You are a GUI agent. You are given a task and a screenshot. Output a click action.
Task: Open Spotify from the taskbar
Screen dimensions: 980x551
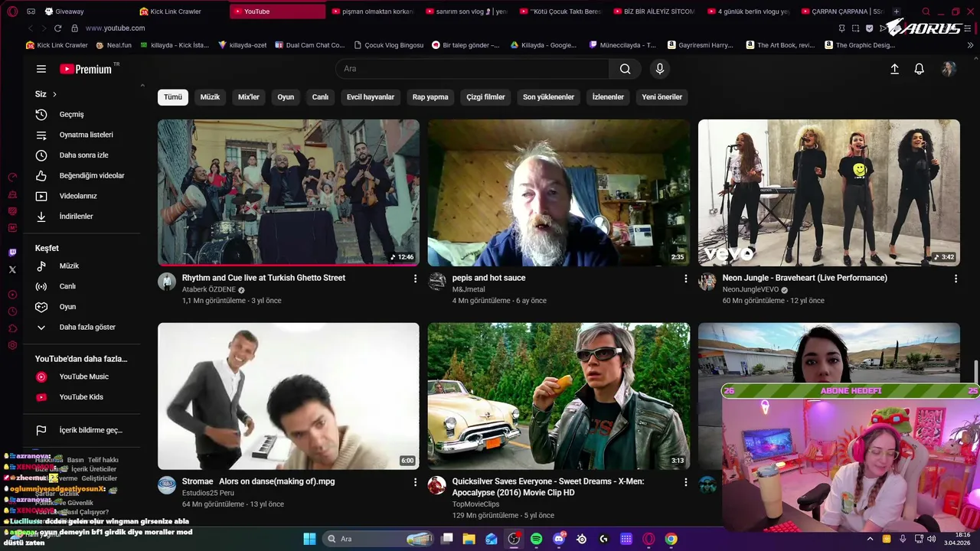click(536, 539)
